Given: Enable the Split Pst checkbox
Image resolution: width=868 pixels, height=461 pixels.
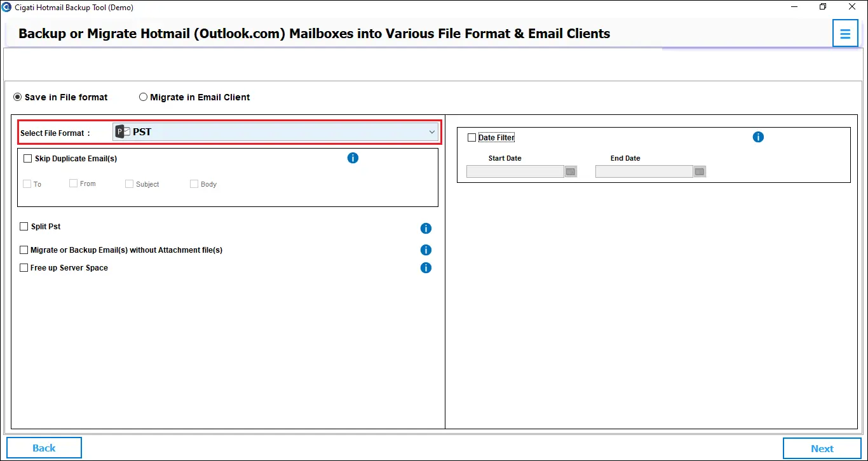Looking at the screenshot, I should [x=24, y=227].
